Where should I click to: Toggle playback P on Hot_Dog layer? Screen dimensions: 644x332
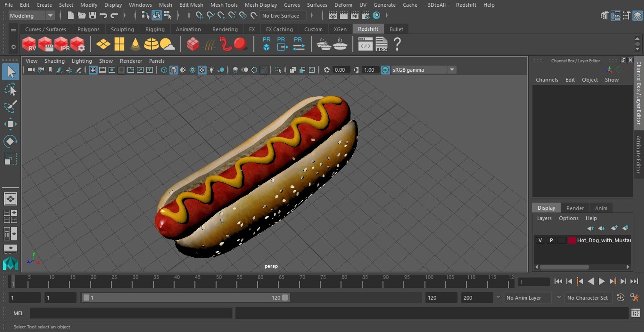tap(551, 240)
